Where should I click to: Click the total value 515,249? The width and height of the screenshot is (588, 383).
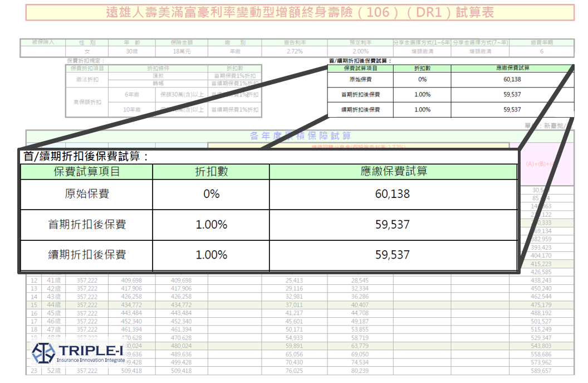541,329
